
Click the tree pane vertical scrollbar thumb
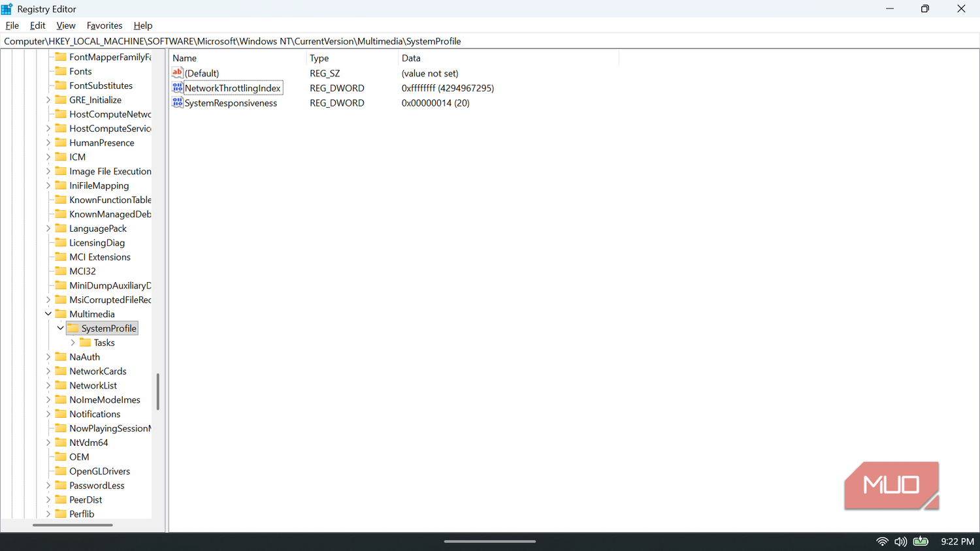point(157,392)
